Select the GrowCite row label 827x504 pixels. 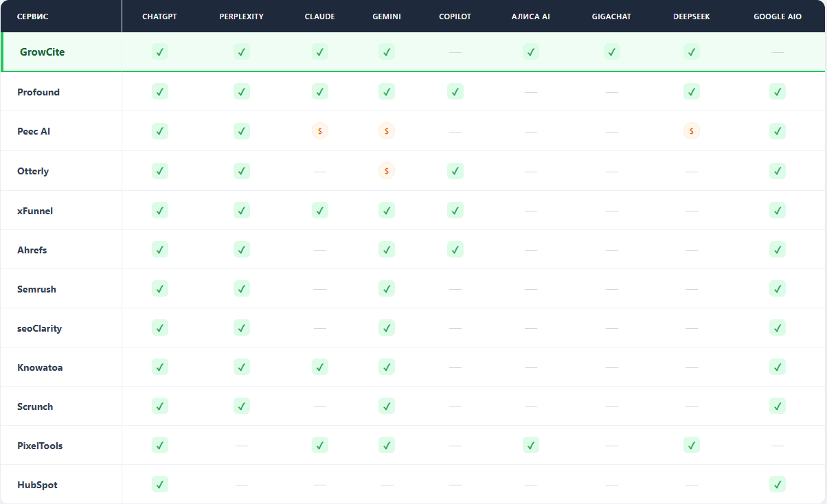(x=43, y=51)
